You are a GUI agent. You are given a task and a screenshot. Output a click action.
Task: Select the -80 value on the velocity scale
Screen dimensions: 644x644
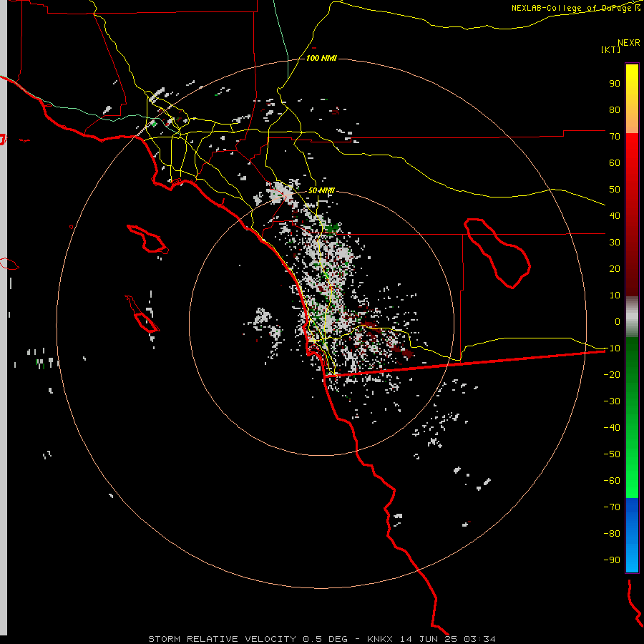(x=612, y=534)
